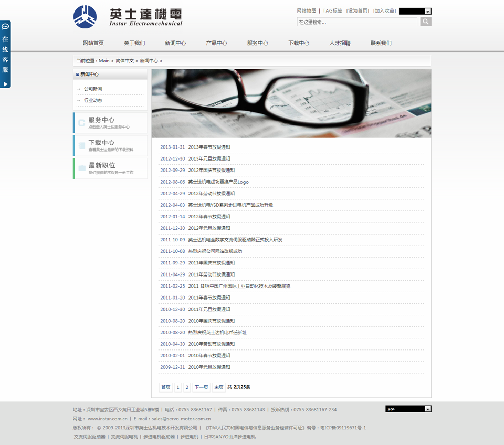The width and height of the screenshot is (504, 445).
Task: Go to page 2 in pagination
Action: tap(187, 387)
